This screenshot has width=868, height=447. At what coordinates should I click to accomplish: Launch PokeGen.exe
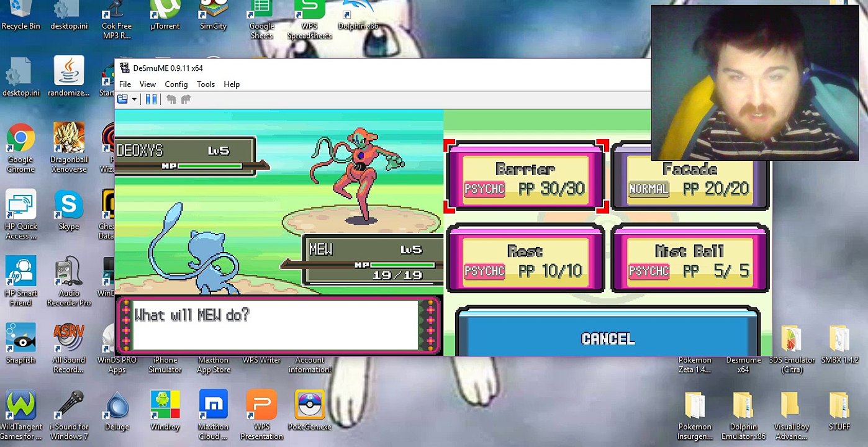[309, 410]
